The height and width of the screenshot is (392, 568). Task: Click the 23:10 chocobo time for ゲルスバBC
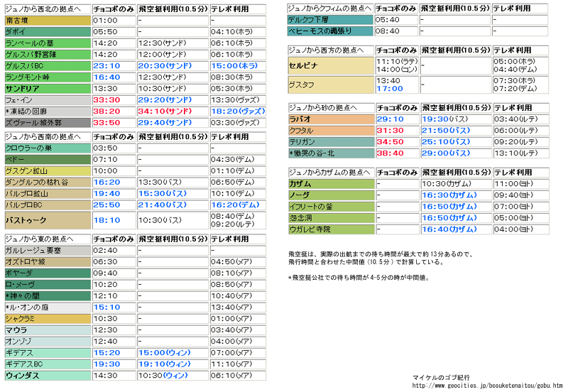point(106,66)
